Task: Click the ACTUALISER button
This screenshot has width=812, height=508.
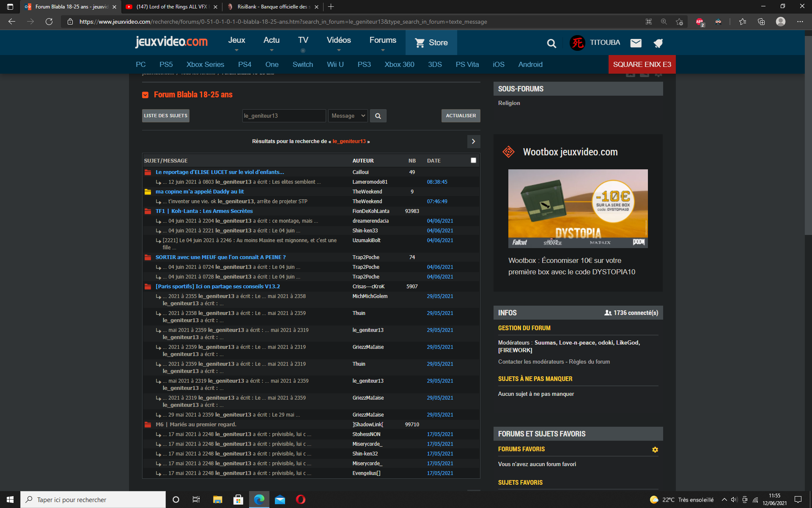Action: (461, 116)
